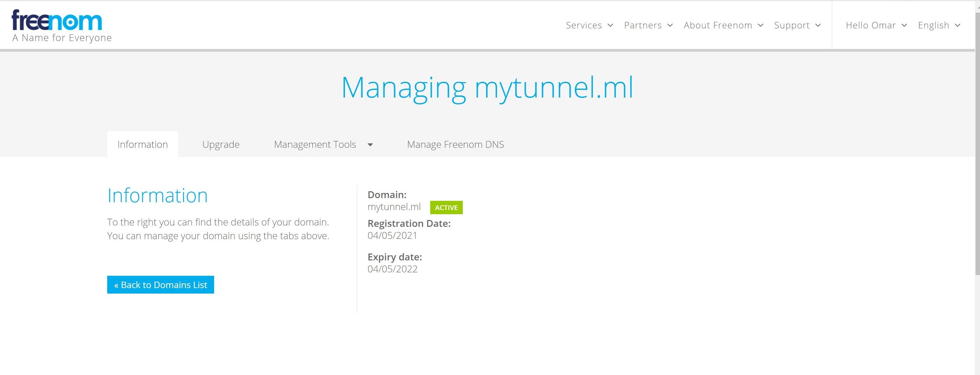980x375 pixels.
Task: Open the Management Tools tab dropdown
Action: [323, 144]
